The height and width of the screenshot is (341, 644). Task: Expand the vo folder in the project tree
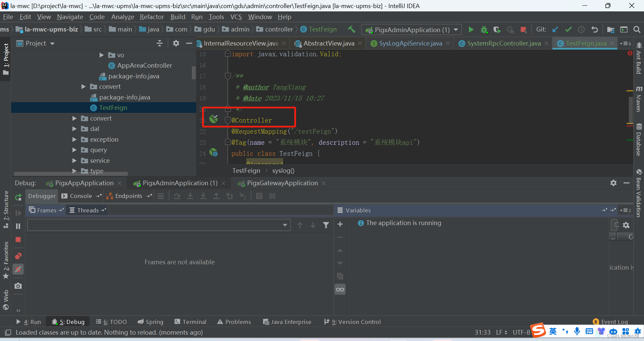click(x=101, y=55)
